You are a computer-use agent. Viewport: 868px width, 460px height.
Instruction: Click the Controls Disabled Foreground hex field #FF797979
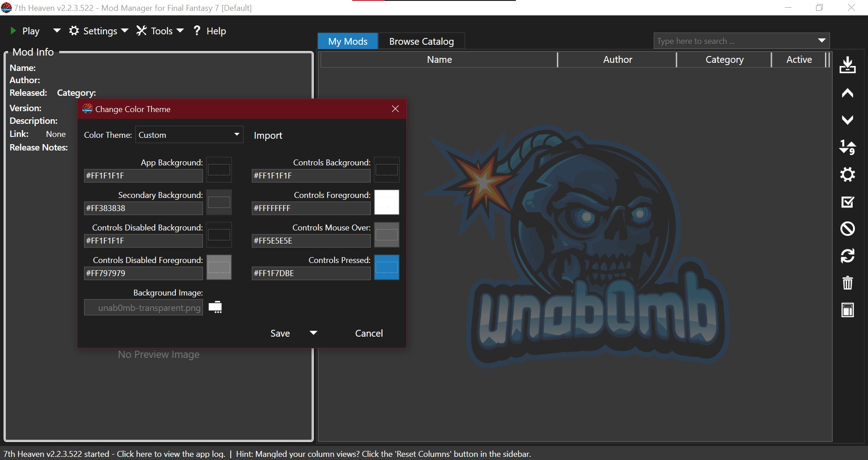(143, 273)
